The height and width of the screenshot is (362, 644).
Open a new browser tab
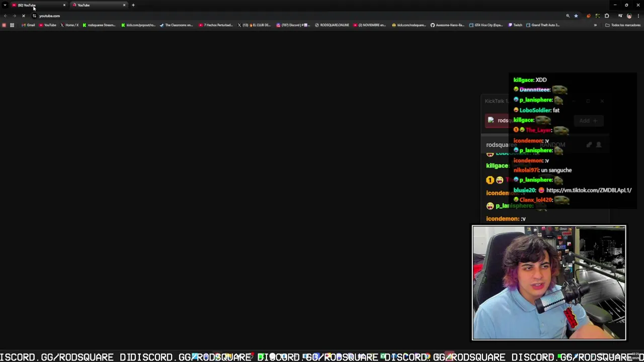(133, 5)
